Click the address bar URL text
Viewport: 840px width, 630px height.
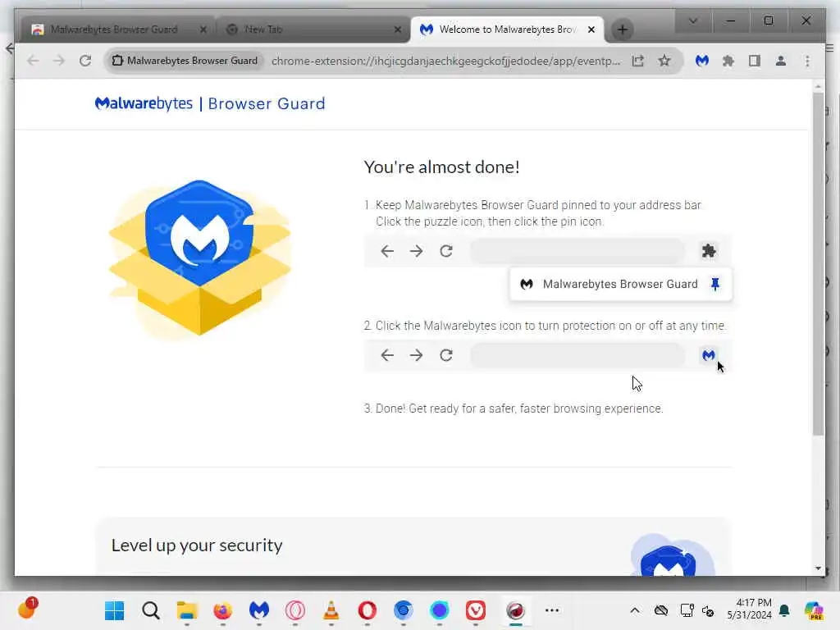445,61
